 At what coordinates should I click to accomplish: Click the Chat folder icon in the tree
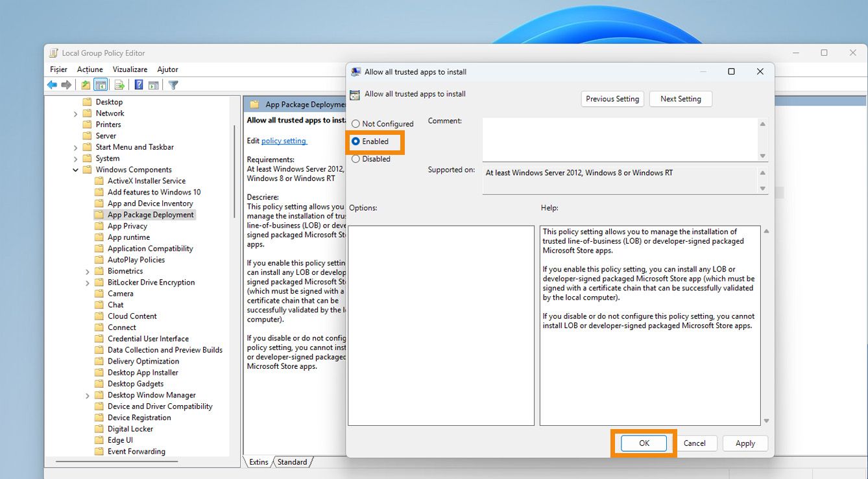(99, 305)
